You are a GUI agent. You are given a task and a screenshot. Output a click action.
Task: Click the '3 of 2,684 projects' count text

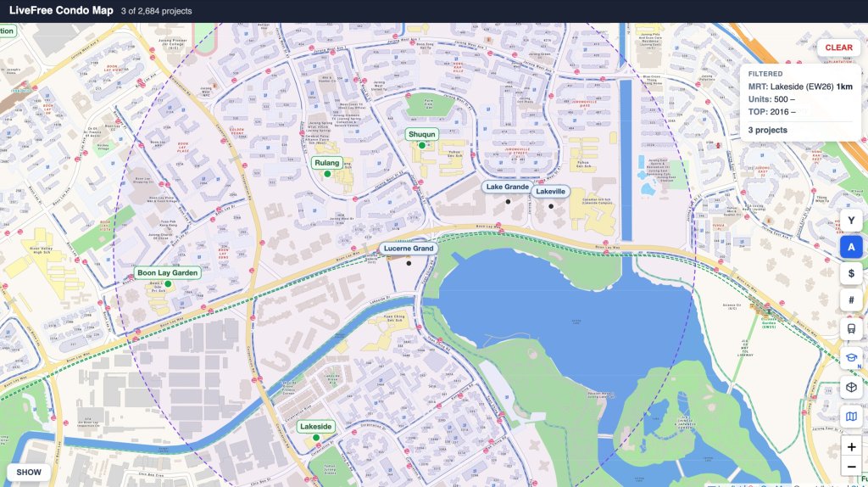[157, 11]
